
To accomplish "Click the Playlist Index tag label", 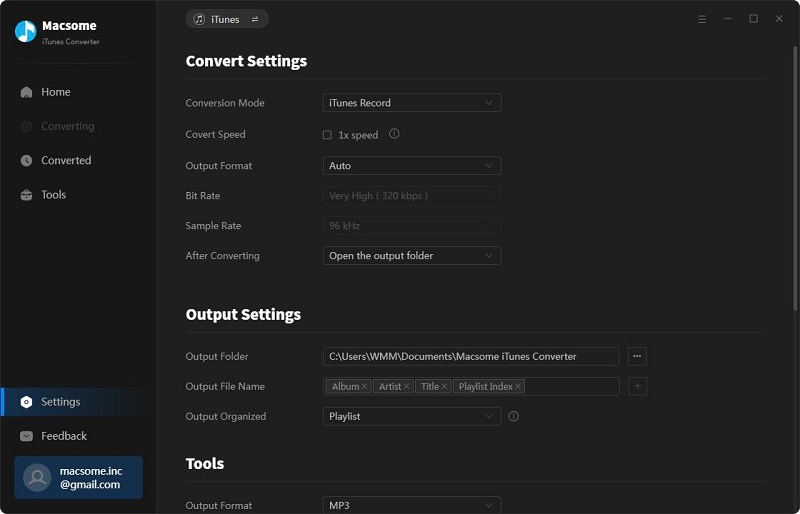I will [x=486, y=386].
